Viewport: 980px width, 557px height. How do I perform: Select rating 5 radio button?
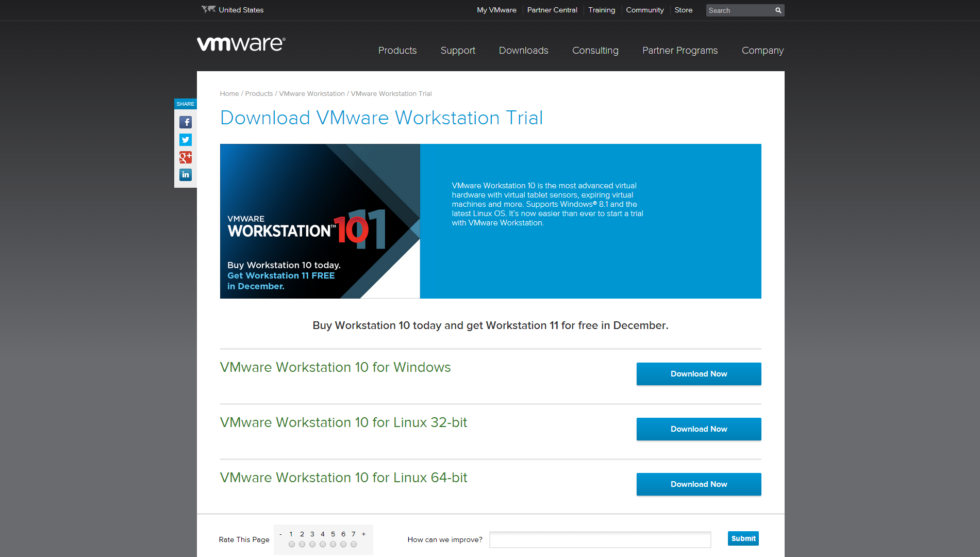pos(333,544)
